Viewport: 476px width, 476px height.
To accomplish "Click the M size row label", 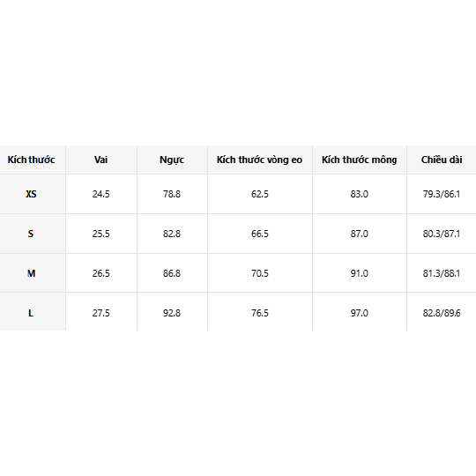I will click(x=31, y=273).
